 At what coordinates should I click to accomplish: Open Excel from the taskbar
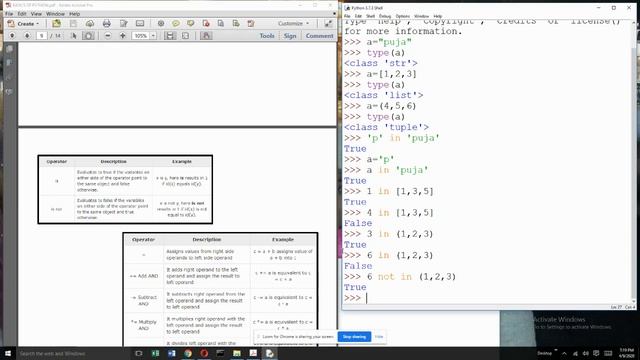(156, 353)
